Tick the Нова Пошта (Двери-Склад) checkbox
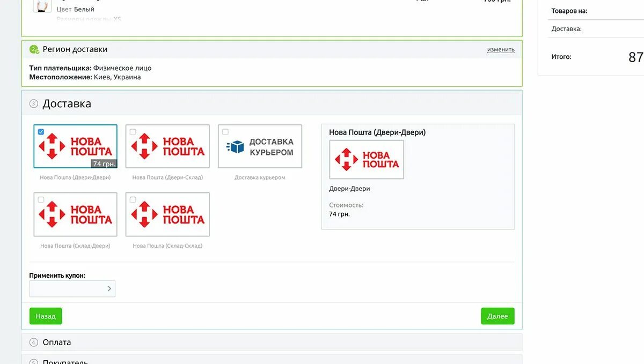This screenshot has width=644, height=364. (x=133, y=131)
